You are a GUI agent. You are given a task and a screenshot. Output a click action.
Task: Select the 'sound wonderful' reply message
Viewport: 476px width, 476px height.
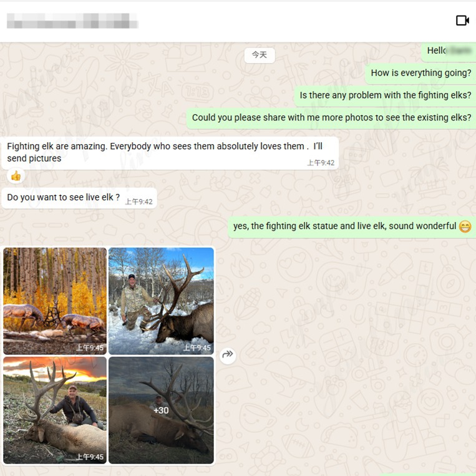click(352, 226)
